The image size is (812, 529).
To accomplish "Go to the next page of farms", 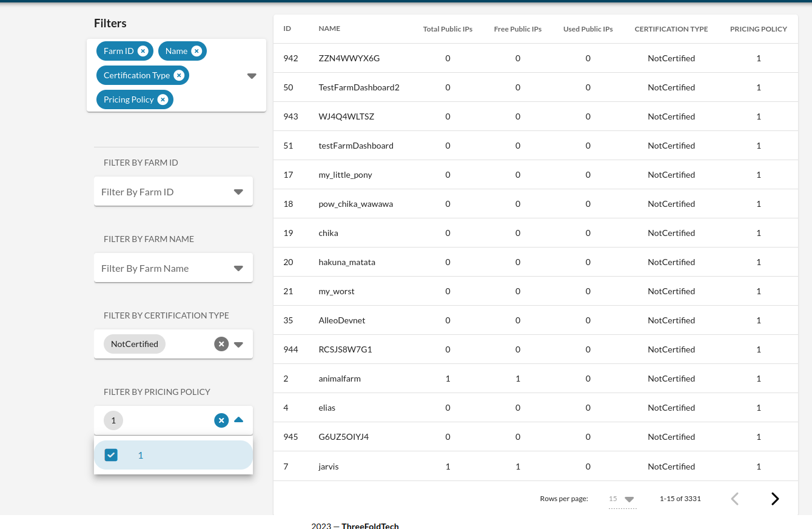I will click(x=774, y=498).
